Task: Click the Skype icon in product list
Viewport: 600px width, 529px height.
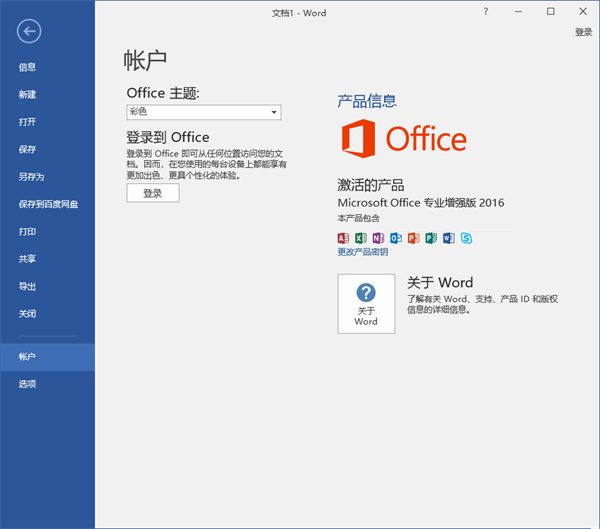Action: (x=466, y=238)
